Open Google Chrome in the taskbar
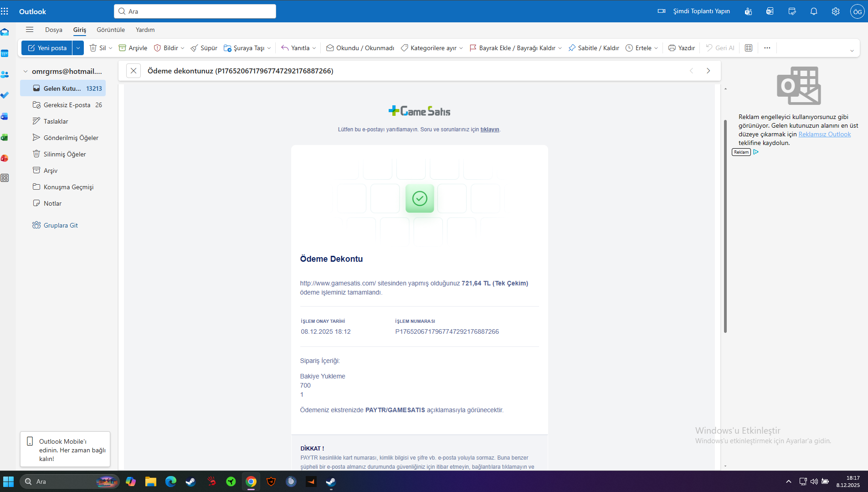Viewport: 868px width, 492px height. (251, 482)
